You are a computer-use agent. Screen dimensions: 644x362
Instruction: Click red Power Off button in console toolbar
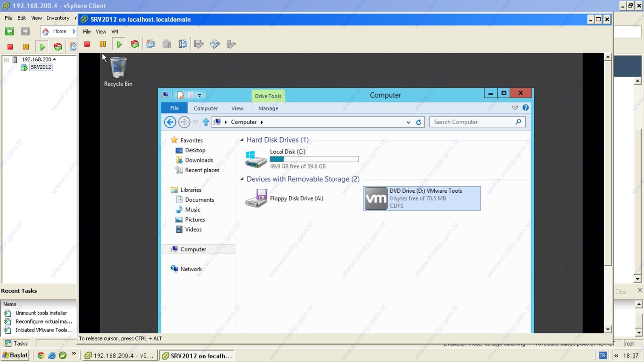[87, 44]
